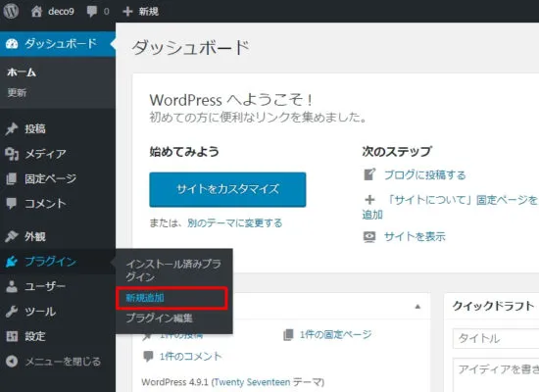Focus the アイディアを書き留め text area

(x=496, y=374)
